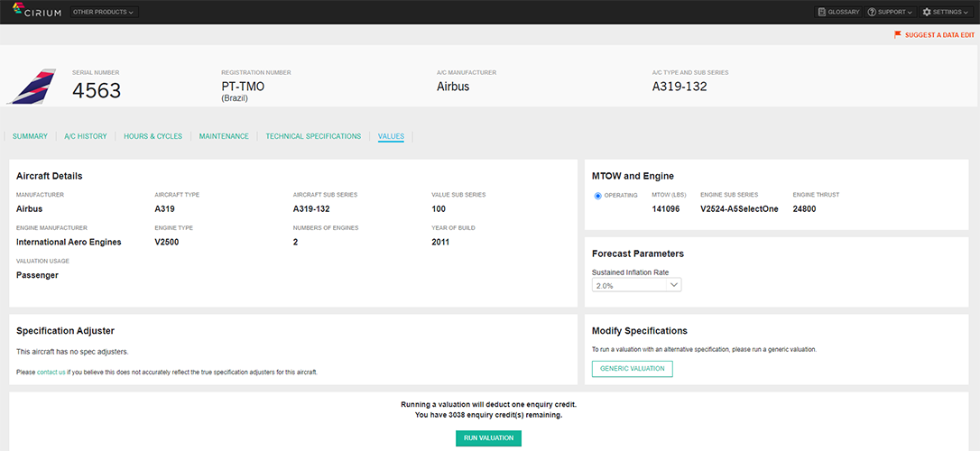Click the 3038 enquiry credits remaining text
The width and height of the screenshot is (980, 451).
tap(489, 415)
